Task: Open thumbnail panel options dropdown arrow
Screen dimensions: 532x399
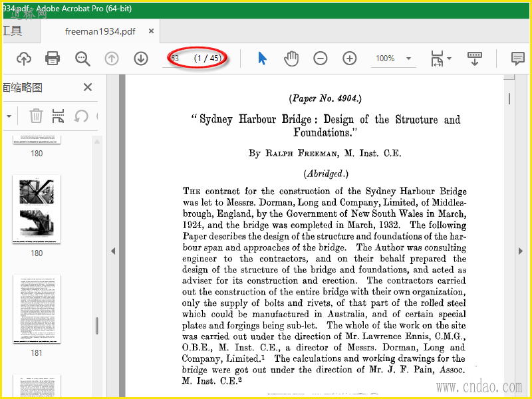Action: click(9, 116)
